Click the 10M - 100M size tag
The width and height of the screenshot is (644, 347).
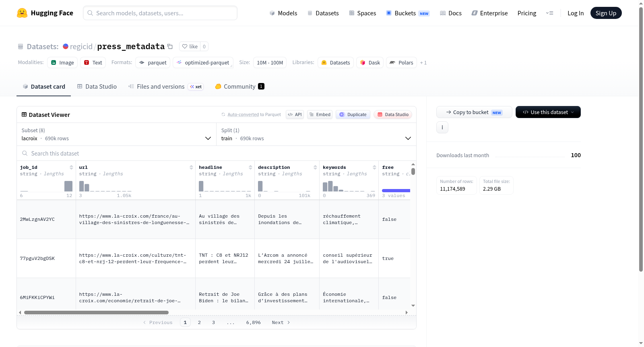(270, 62)
